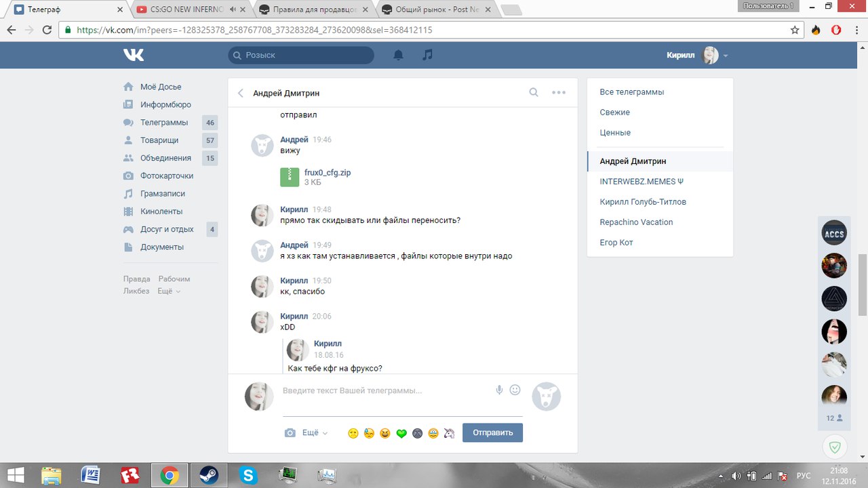Mute the CS:GO tab audio icon
Screen dimensions: 868x488
tap(233, 9)
